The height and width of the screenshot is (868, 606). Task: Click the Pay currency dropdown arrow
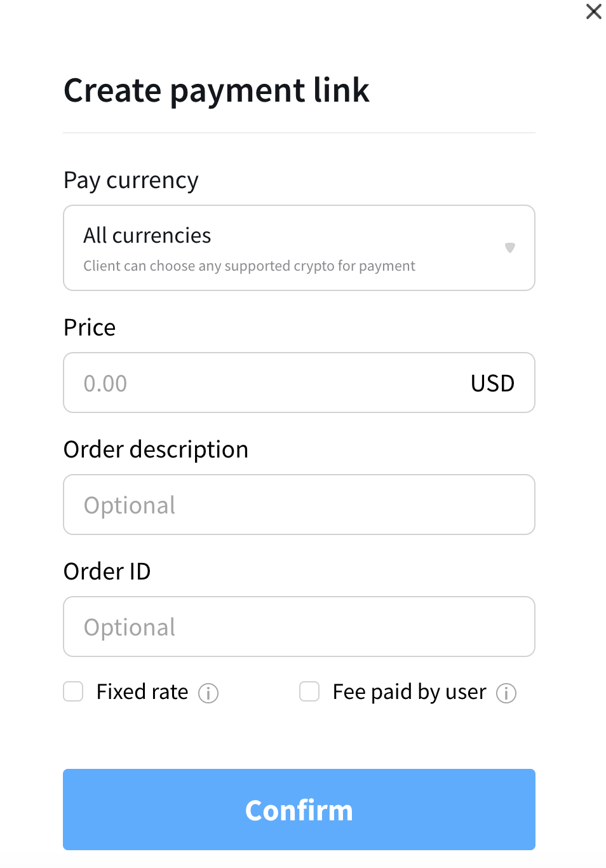tap(509, 248)
